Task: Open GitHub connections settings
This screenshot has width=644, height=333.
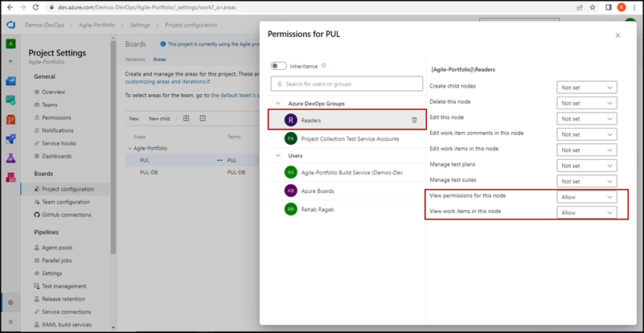Action: (67, 215)
